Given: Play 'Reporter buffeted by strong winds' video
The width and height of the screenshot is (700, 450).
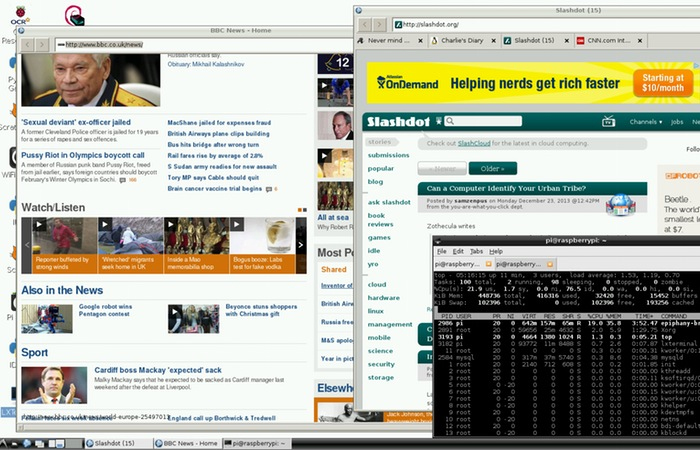Looking at the screenshot, I should pos(39,224).
